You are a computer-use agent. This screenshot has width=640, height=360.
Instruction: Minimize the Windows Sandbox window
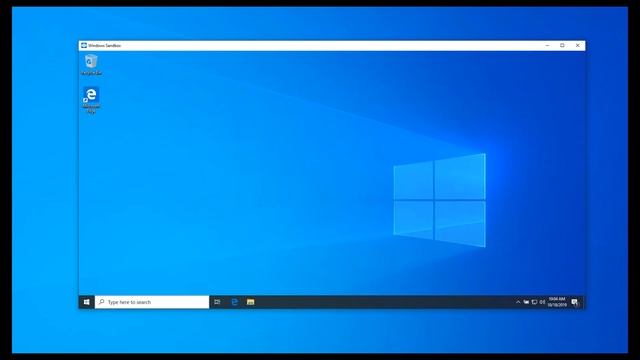pos(547,45)
